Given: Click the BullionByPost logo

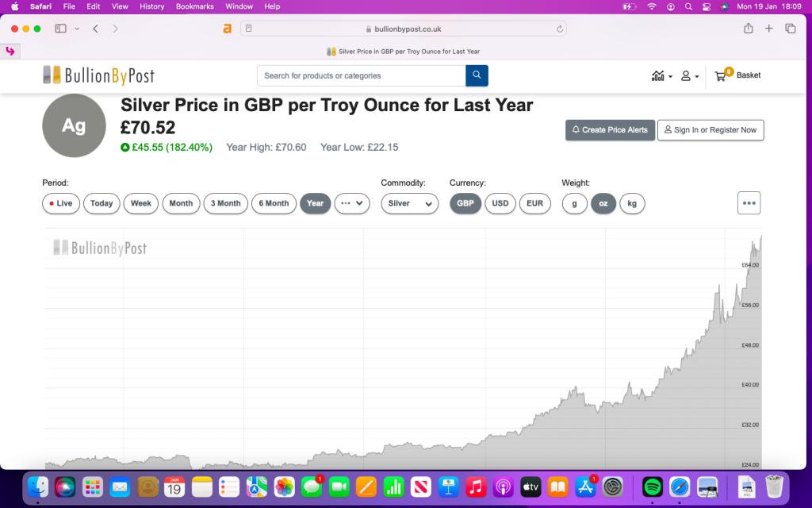Looking at the screenshot, I should [98, 75].
